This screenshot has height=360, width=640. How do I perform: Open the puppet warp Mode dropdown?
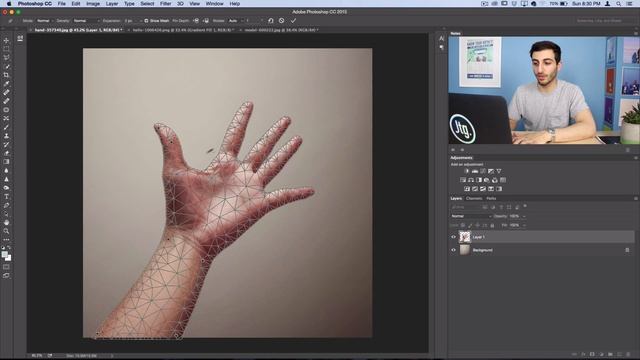45,20
